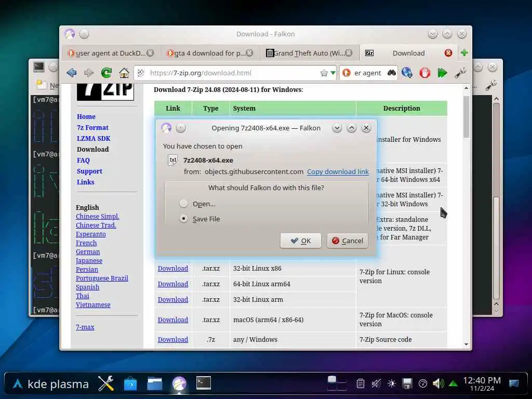Screen dimensions: 532x399
Task: Click the DuckDuckGo search engine icon in search box
Action: coord(347,73)
